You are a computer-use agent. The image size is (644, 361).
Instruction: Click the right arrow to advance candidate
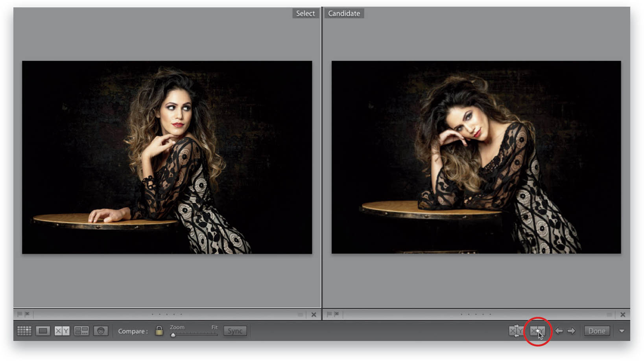(x=571, y=331)
